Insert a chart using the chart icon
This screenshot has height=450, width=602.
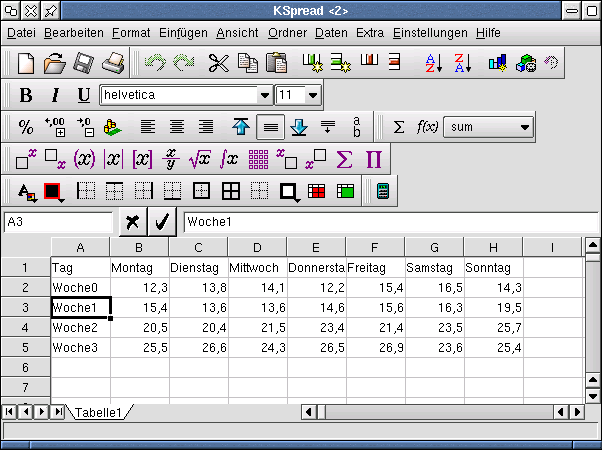[x=497, y=64]
